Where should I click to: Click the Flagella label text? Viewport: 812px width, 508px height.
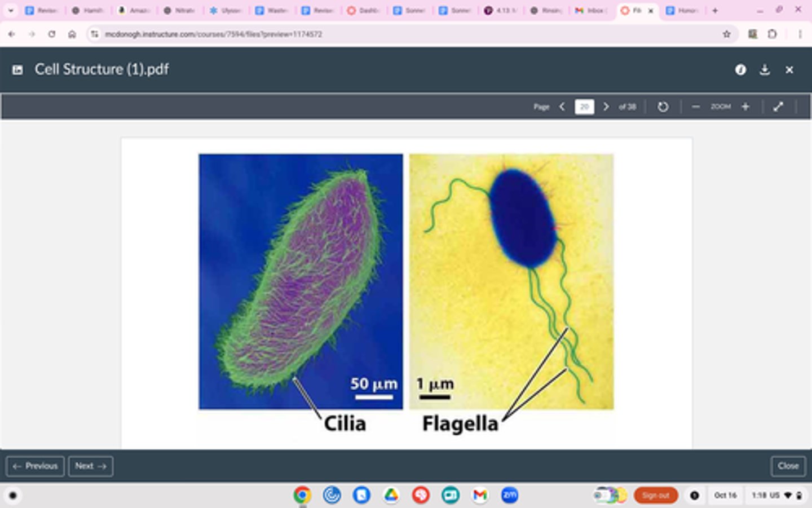460,423
